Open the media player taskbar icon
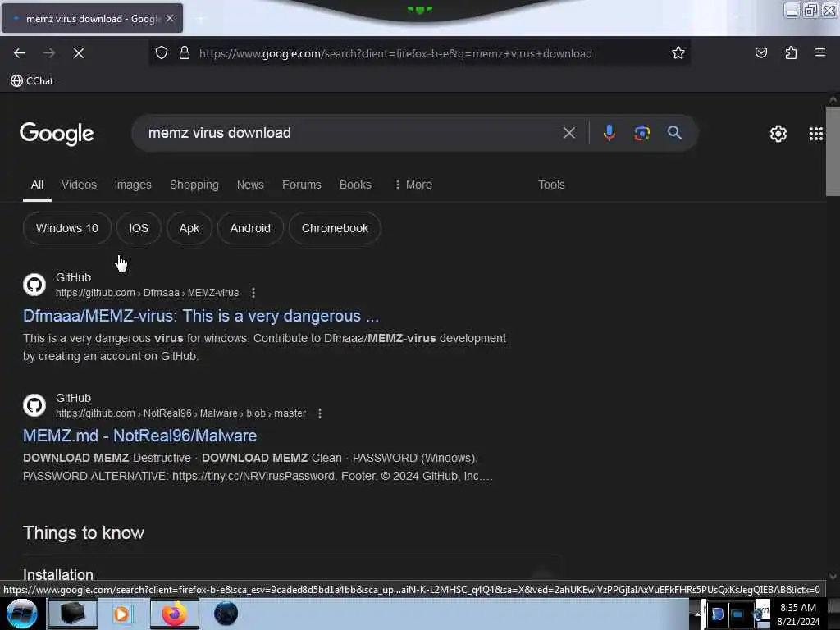Viewport: 840px width, 630px height. pyautogui.click(x=122, y=614)
